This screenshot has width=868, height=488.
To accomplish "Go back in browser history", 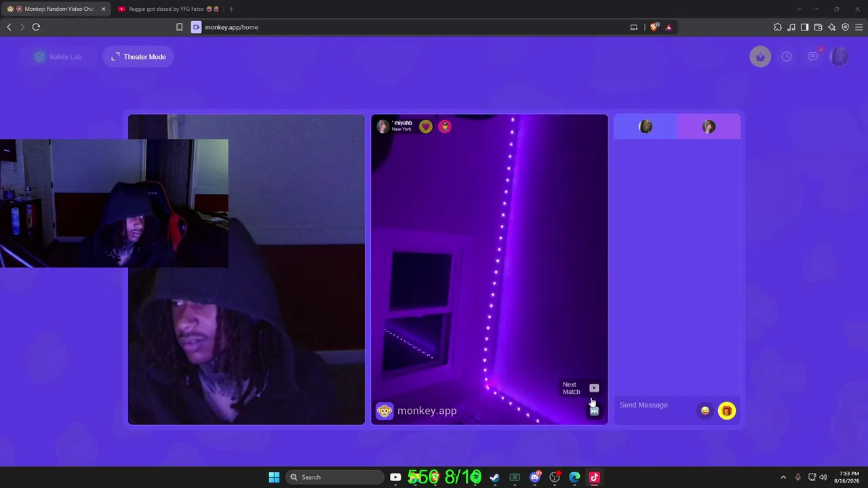I will tap(9, 27).
